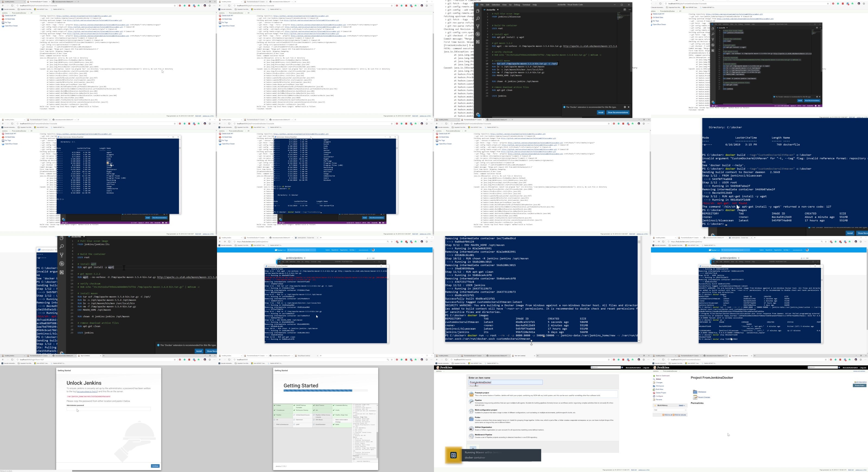Click reload beside localhost:8080/newJob address
868x472 pixels.
(446, 359)
